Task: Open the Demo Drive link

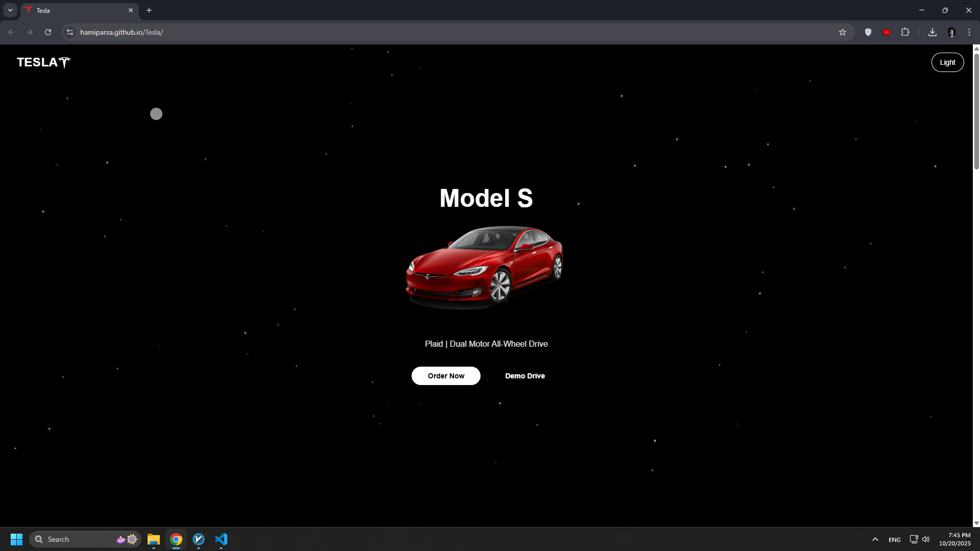Action: click(525, 376)
